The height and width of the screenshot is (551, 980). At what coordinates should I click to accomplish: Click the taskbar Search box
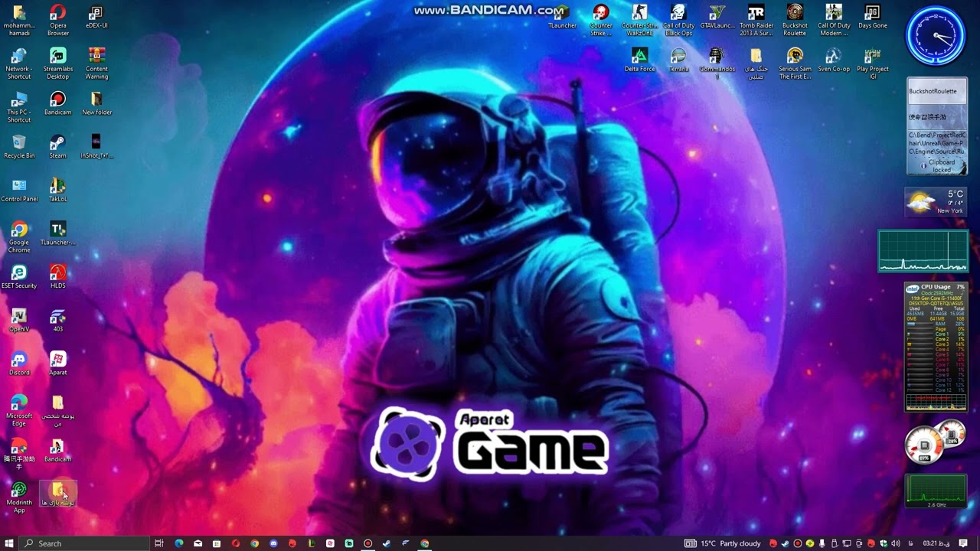[x=85, y=543]
